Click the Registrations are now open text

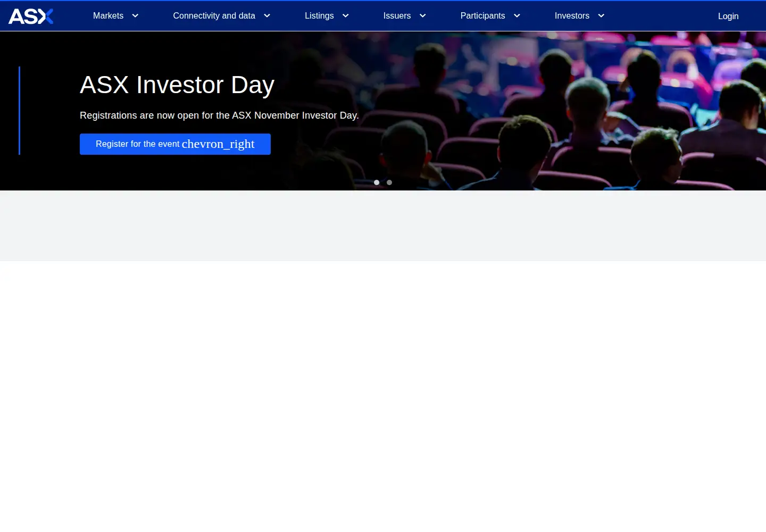click(219, 115)
